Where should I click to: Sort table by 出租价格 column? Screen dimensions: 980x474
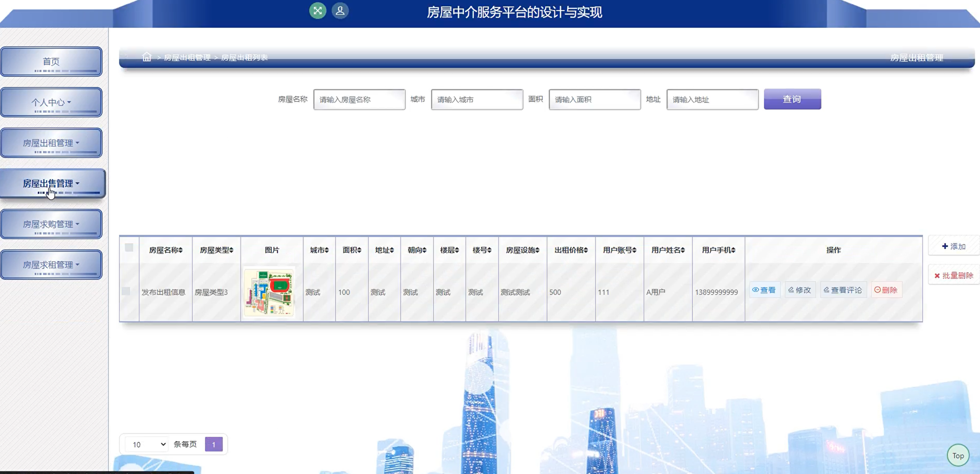click(x=571, y=250)
